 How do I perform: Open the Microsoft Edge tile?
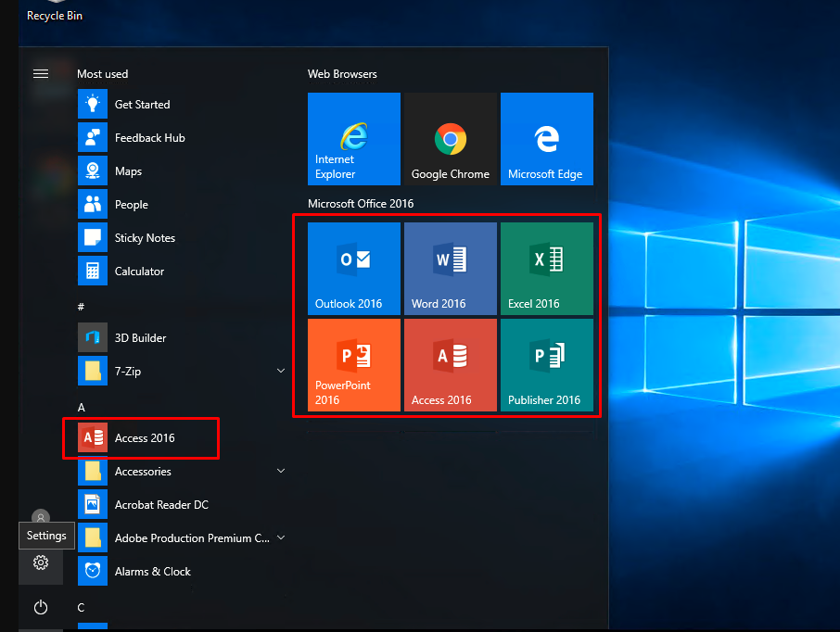click(x=547, y=139)
